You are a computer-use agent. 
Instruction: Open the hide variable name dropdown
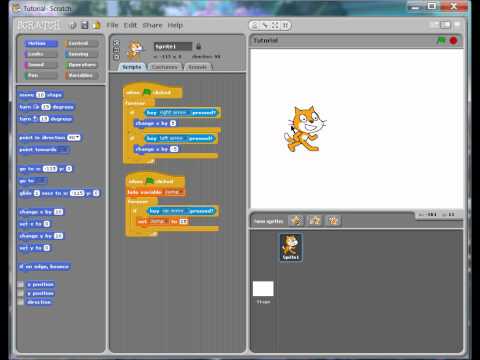(173, 192)
